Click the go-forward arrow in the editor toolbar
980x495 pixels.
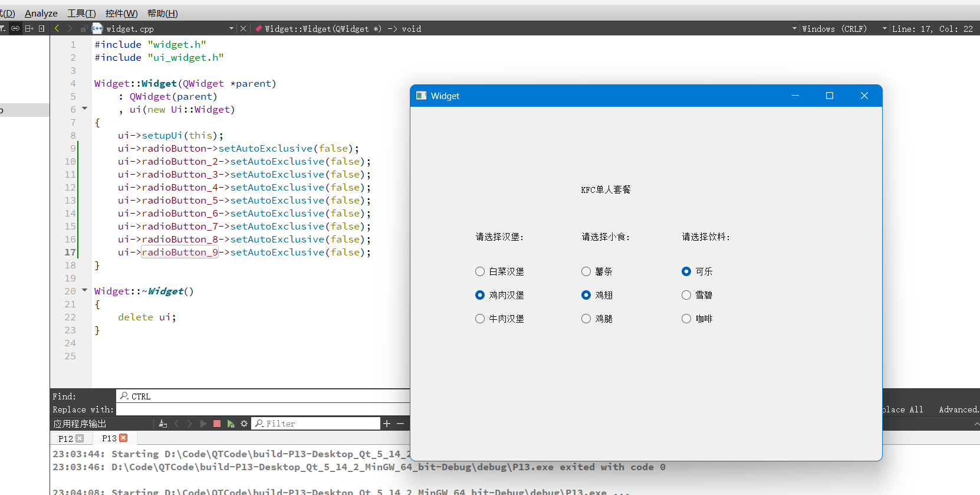[x=70, y=28]
